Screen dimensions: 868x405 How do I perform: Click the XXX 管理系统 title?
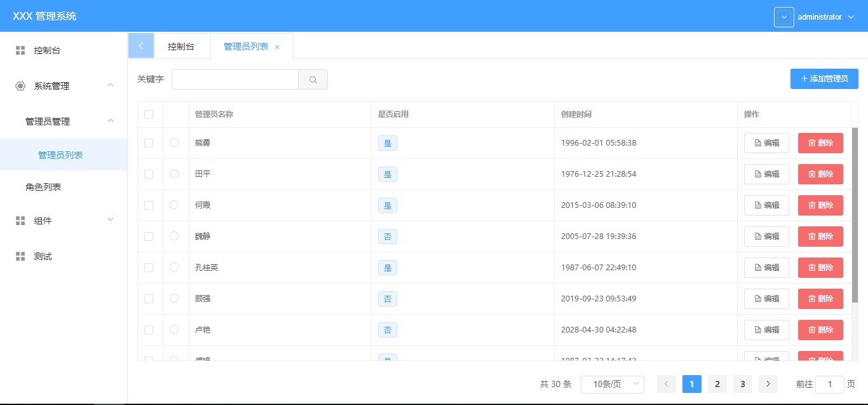pos(44,17)
